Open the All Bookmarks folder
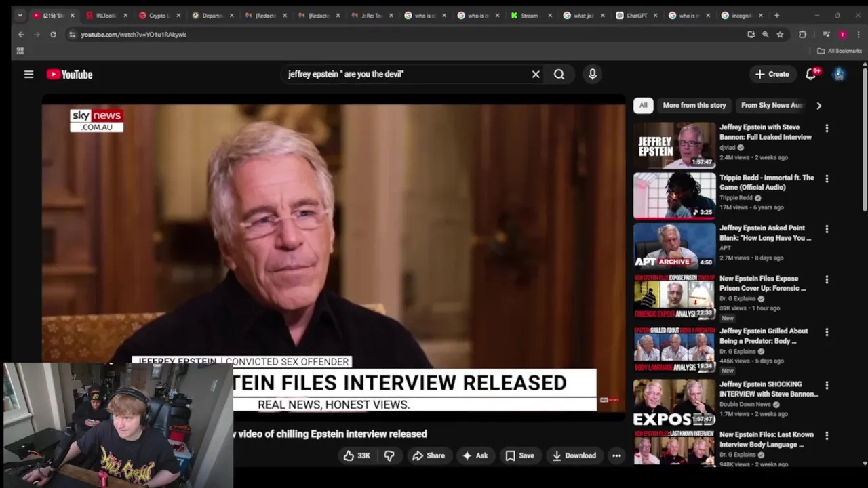Viewport: 868px width, 488px height. 839,51
